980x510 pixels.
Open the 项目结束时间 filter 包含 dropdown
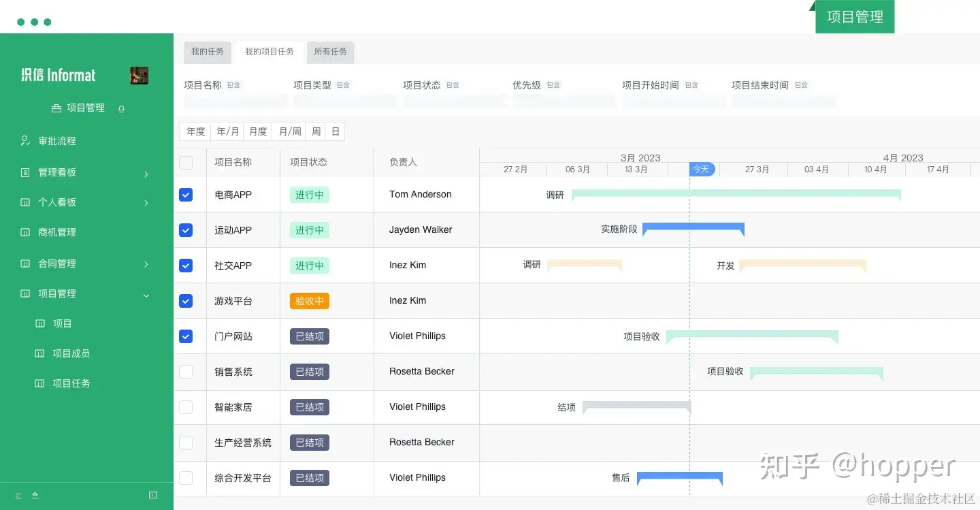(801, 85)
